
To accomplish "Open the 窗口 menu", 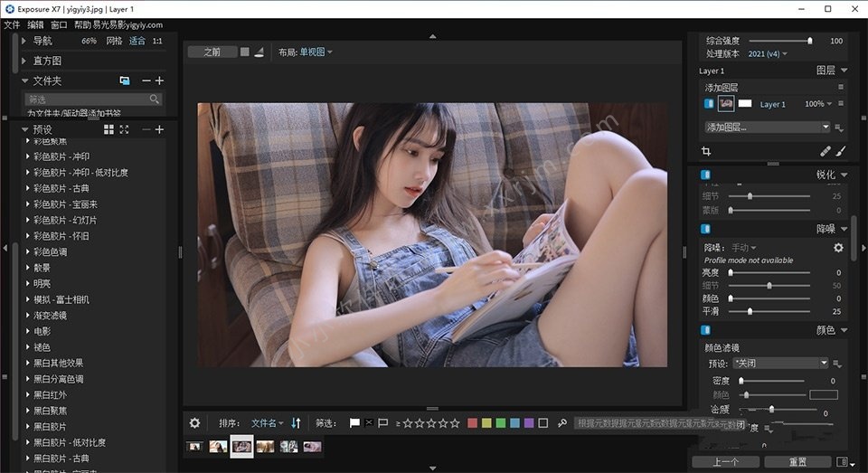I will tap(59, 25).
